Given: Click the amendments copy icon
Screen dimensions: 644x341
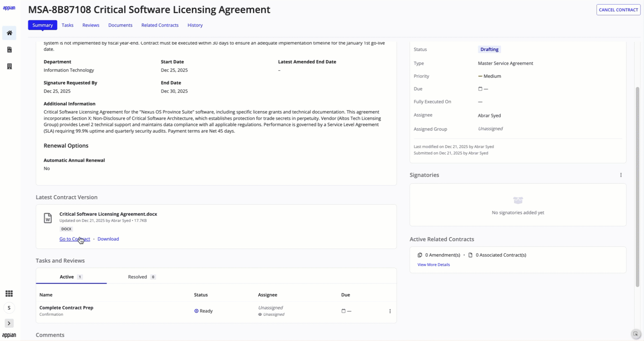Looking at the screenshot, I should pyautogui.click(x=420, y=255).
